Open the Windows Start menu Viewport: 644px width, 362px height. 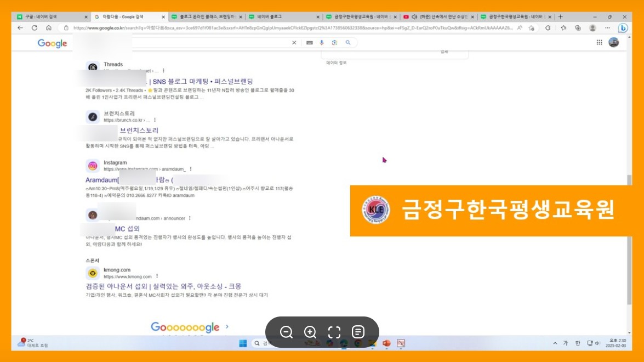tap(243, 343)
